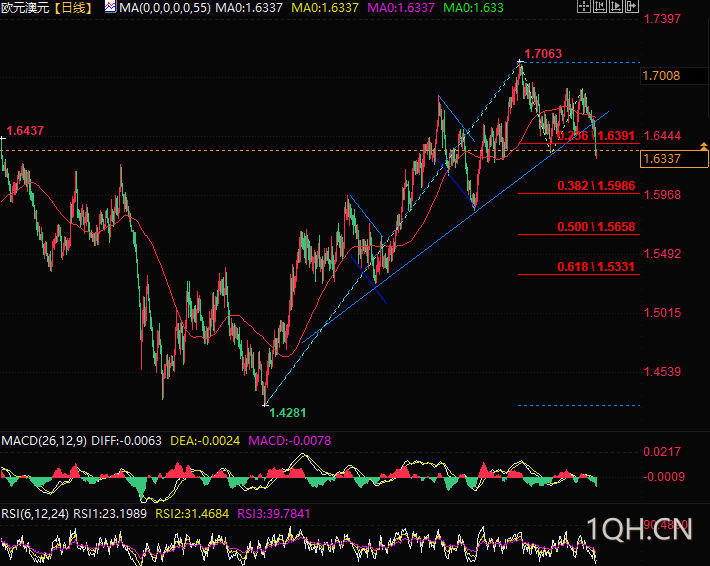The height and width of the screenshot is (566, 710).
Task: Click the orange price alert marker
Action: click(x=704, y=146)
